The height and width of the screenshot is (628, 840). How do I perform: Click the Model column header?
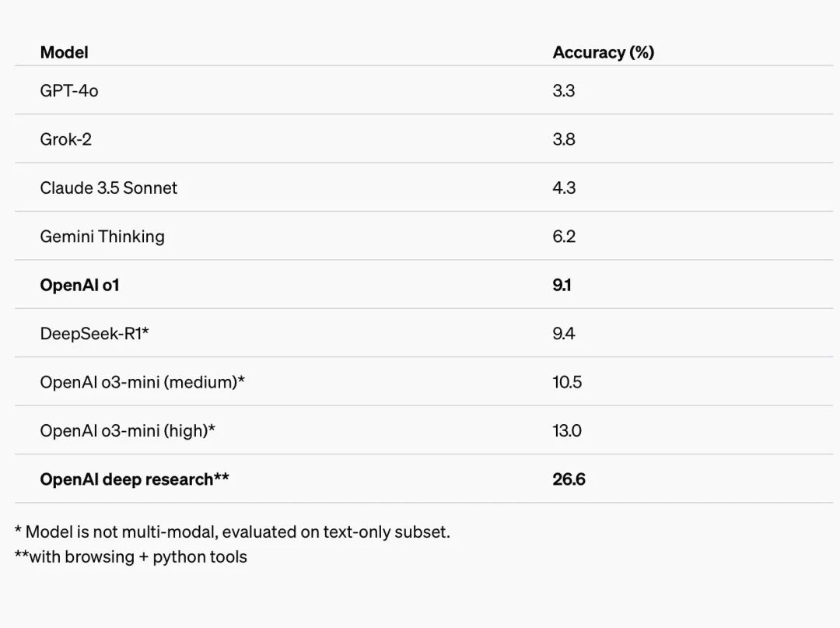pos(64,52)
